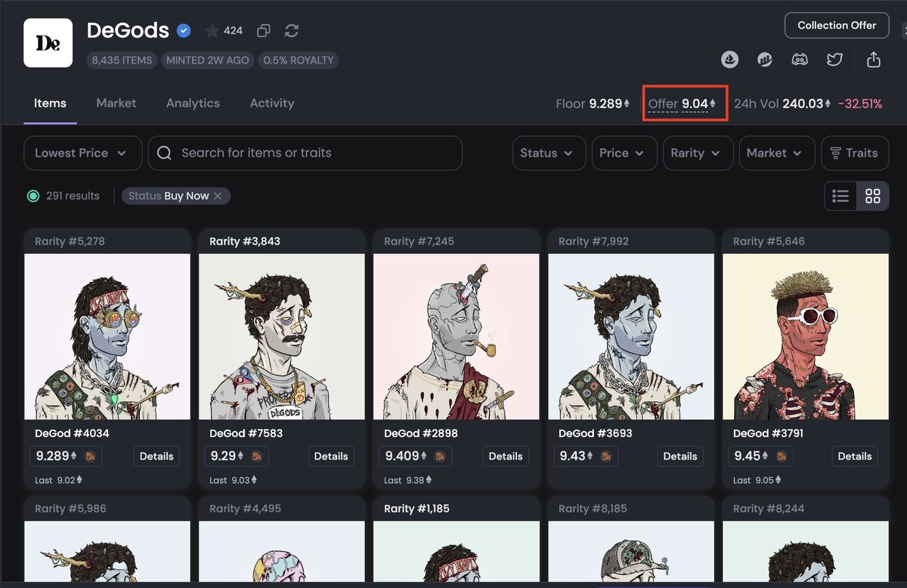Open the bar chart analytics site icon
This screenshot has height=588, width=907.
click(x=765, y=59)
